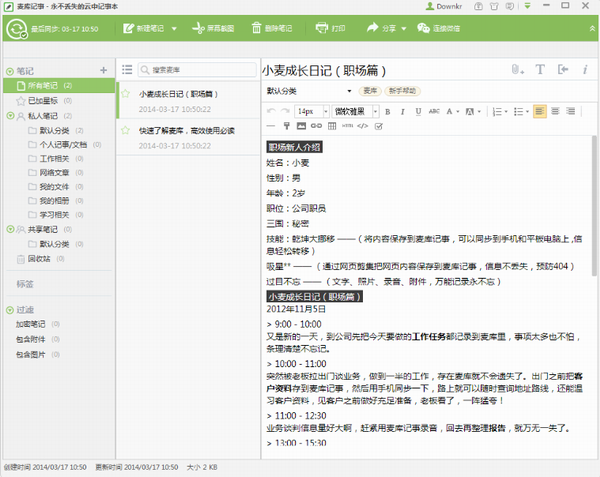600x477 pixels.
Task: Click the sync icon beside last sync time
Action: [x=15, y=29]
